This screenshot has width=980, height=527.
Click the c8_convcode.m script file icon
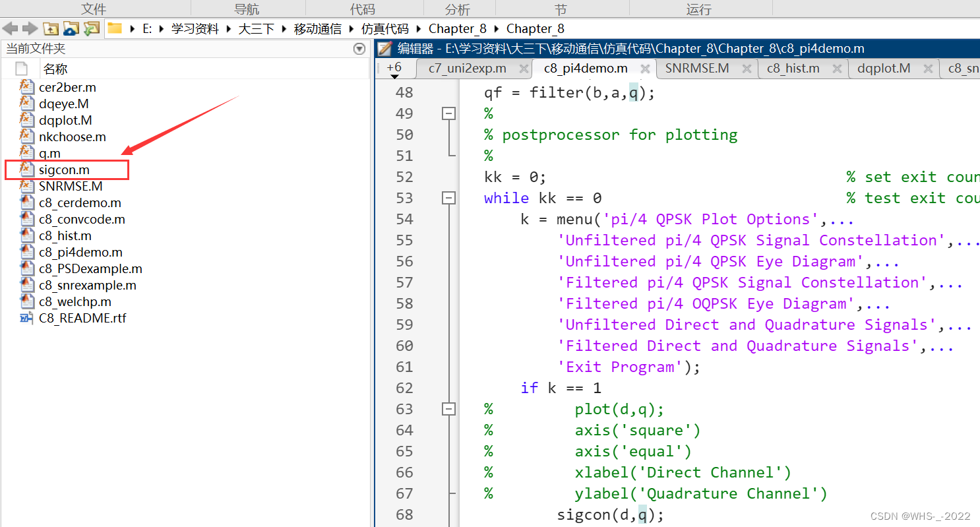tap(27, 219)
